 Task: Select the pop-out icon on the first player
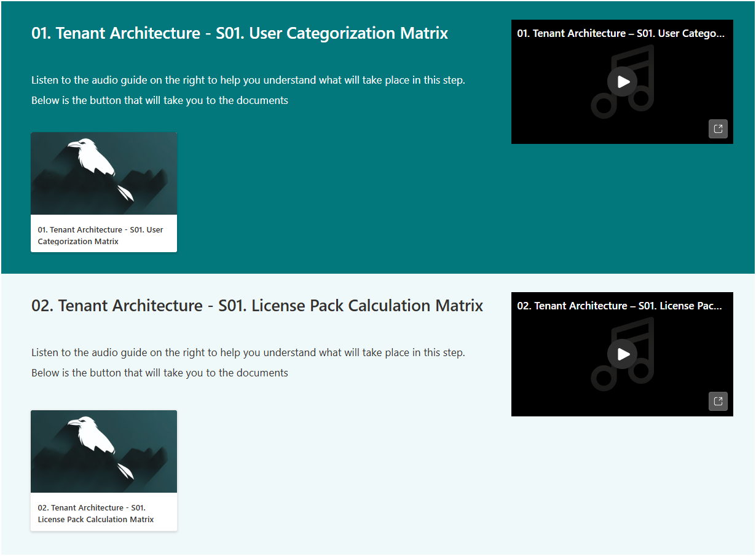(x=718, y=129)
